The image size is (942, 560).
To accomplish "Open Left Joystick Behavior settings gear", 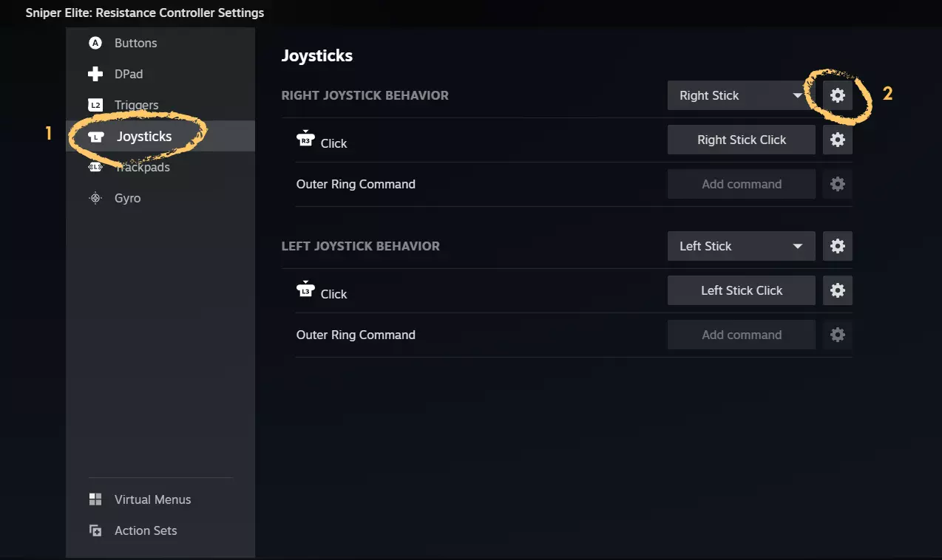I will coord(837,246).
